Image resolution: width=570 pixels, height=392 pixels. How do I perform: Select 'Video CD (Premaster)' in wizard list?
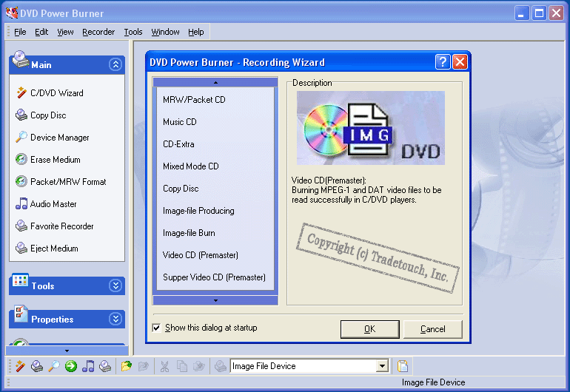201,255
